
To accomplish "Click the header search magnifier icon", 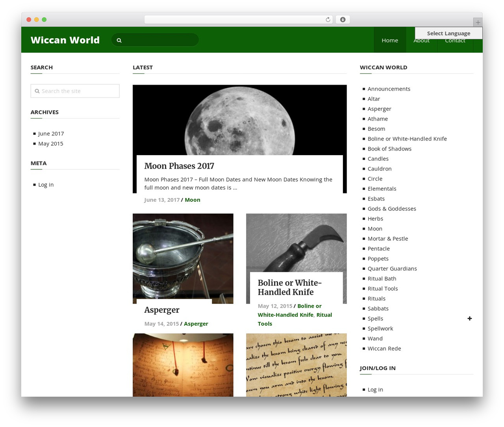I will pyautogui.click(x=119, y=40).
